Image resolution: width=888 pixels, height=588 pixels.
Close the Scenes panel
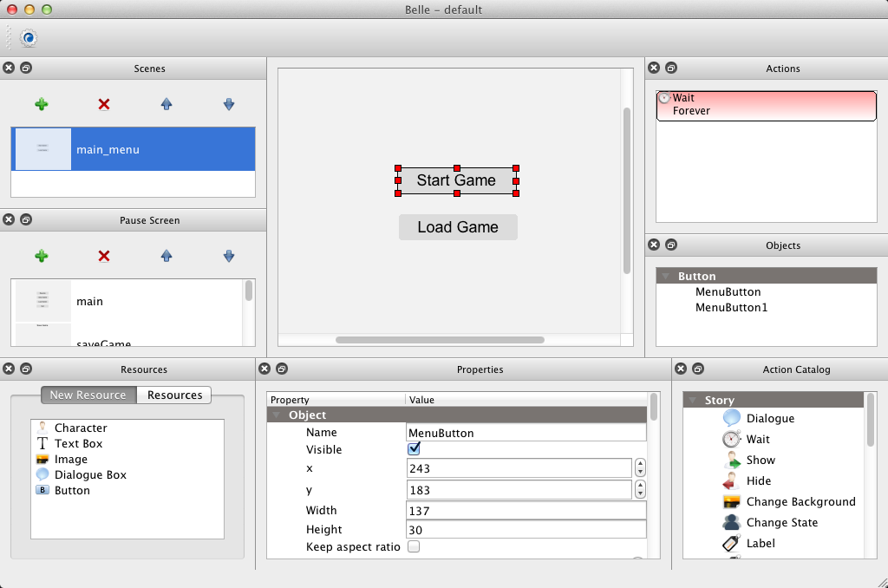(9, 68)
